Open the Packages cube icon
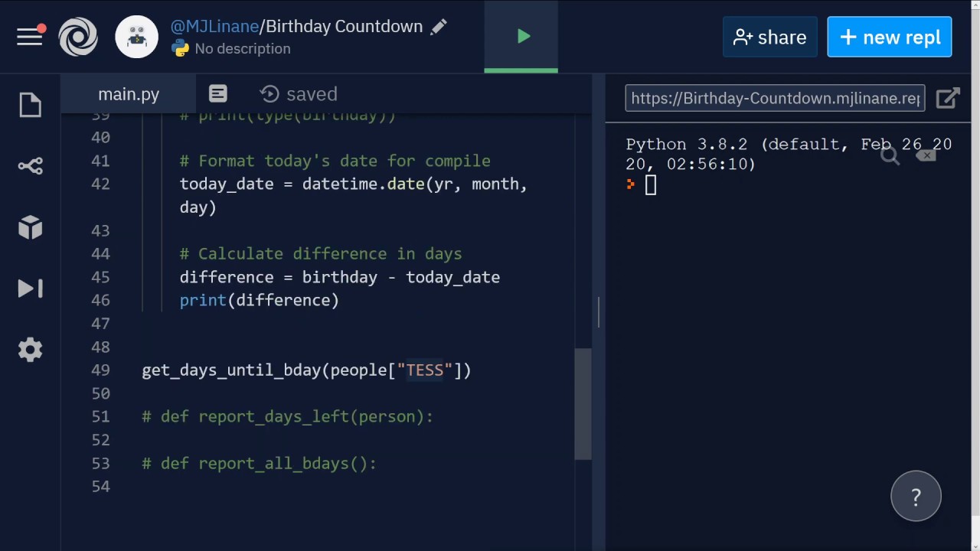This screenshot has height=551, width=980. pyautogui.click(x=30, y=227)
